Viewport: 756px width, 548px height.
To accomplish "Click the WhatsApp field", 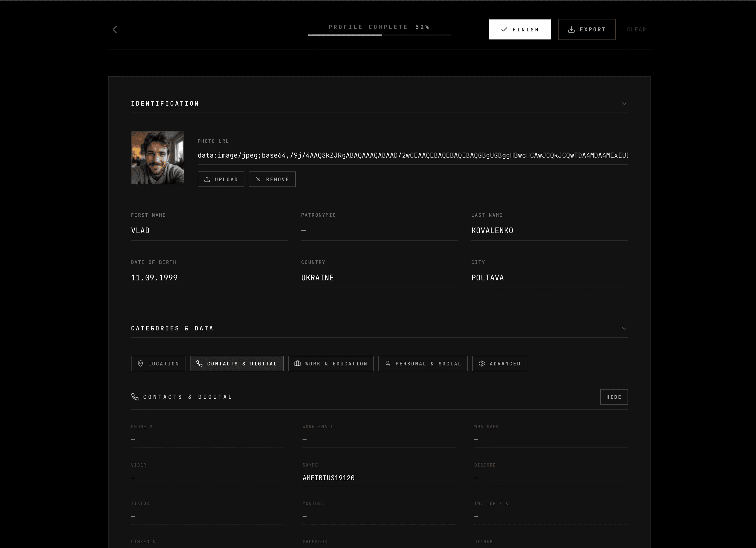I will coord(551,440).
